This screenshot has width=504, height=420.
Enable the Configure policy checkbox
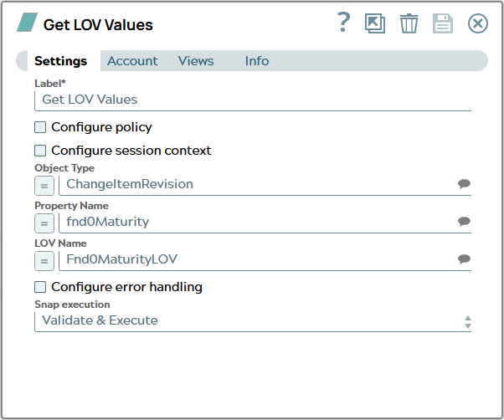tap(40, 127)
